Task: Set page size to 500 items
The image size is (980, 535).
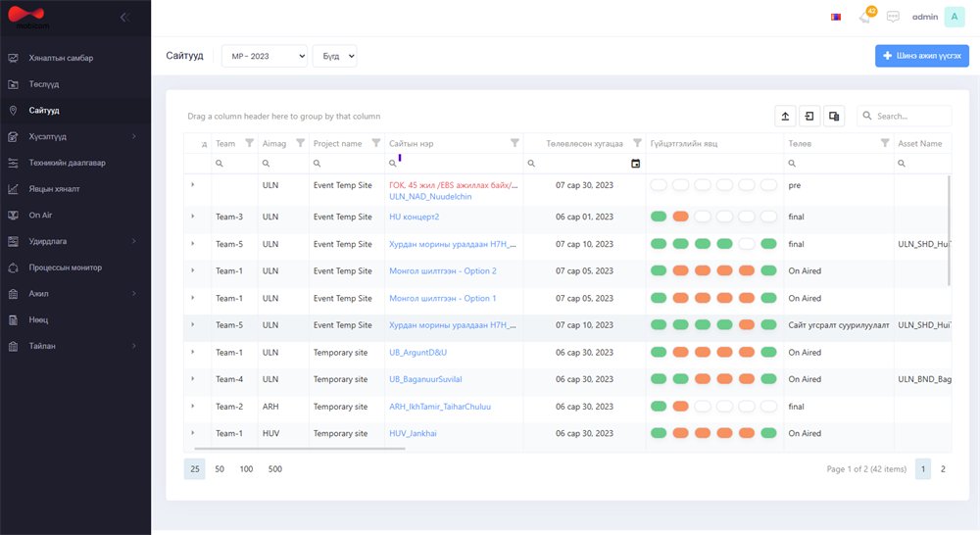Action: (x=275, y=468)
